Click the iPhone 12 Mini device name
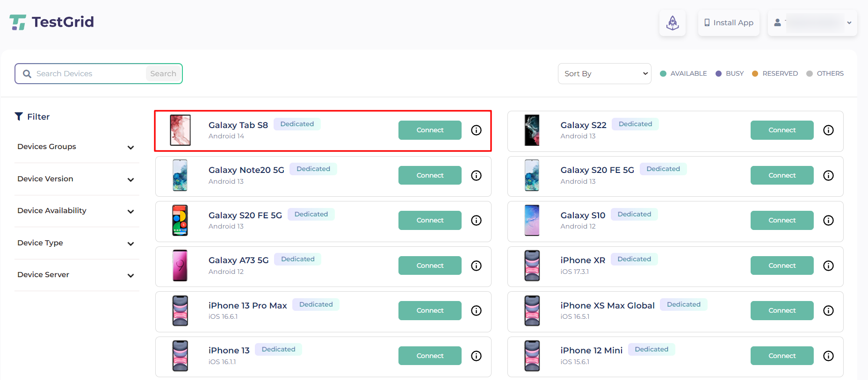Image resolution: width=868 pixels, height=380 pixels. [x=592, y=351]
